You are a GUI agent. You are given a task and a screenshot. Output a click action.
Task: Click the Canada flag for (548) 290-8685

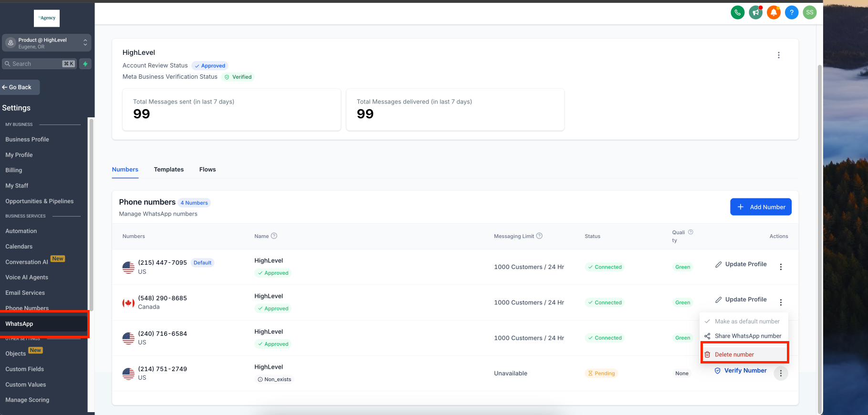pos(128,303)
